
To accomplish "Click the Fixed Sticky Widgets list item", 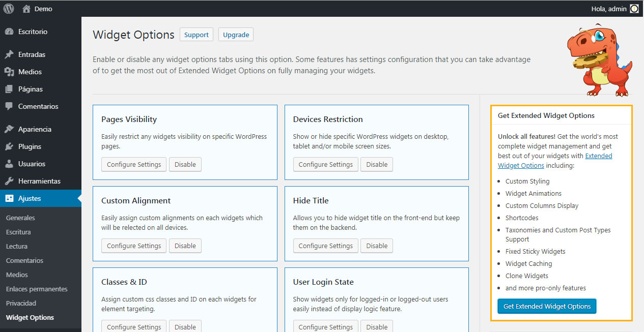I will [x=536, y=251].
